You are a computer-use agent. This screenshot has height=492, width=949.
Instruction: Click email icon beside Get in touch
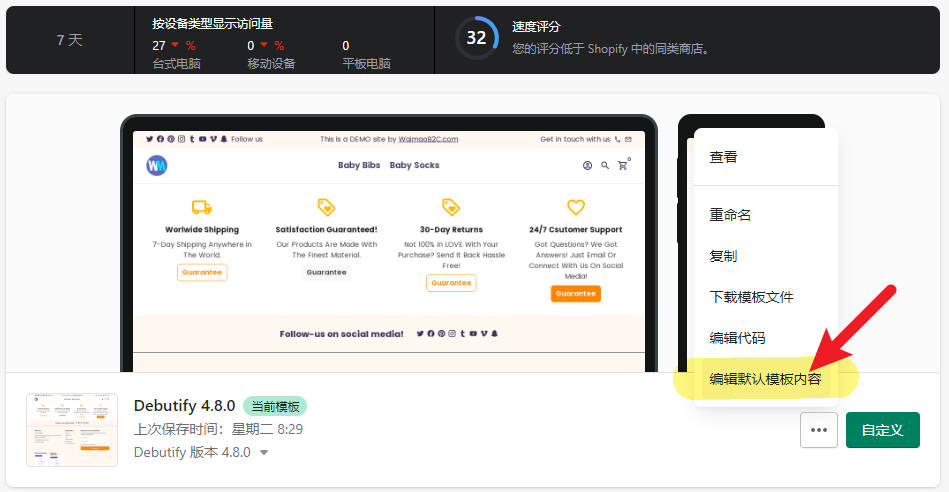(x=628, y=139)
